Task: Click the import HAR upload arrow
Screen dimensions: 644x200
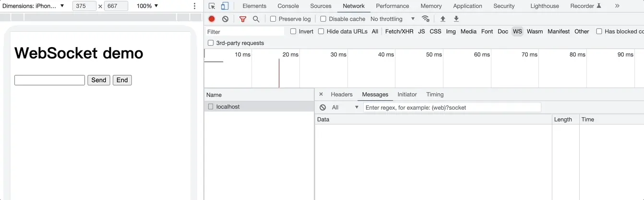Action: point(443,19)
